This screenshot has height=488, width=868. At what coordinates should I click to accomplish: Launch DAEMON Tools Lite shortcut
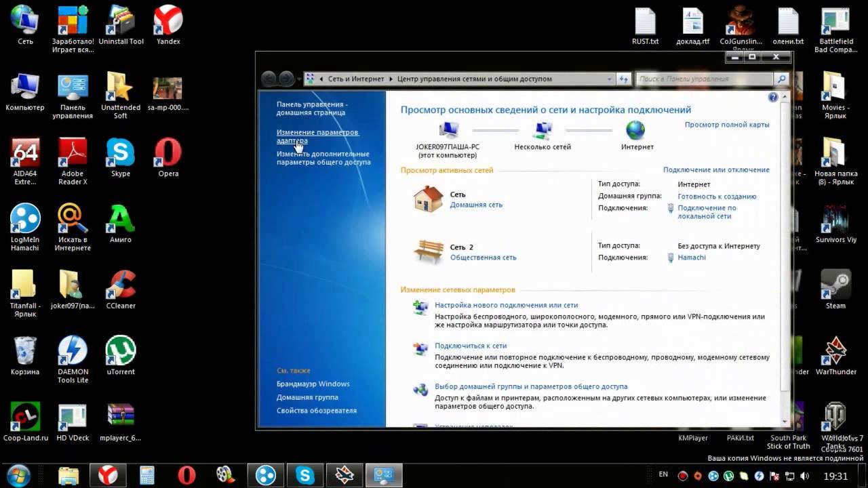click(73, 360)
